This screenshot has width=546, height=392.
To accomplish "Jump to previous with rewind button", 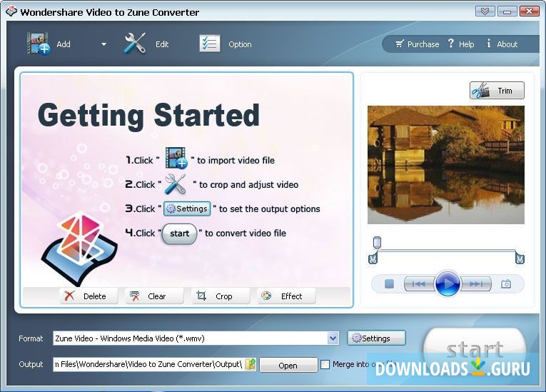I will coord(419,284).
